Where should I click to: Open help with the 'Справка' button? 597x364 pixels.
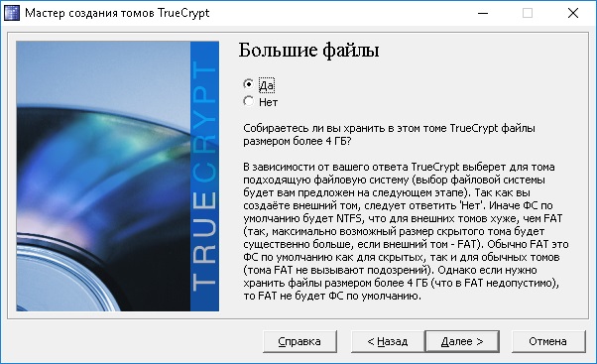[299, 341]
